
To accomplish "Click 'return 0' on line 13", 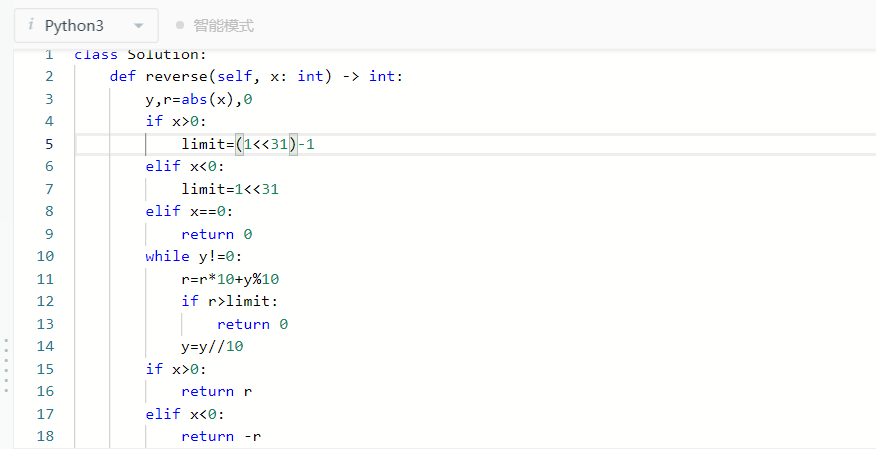I will [253, 324].
